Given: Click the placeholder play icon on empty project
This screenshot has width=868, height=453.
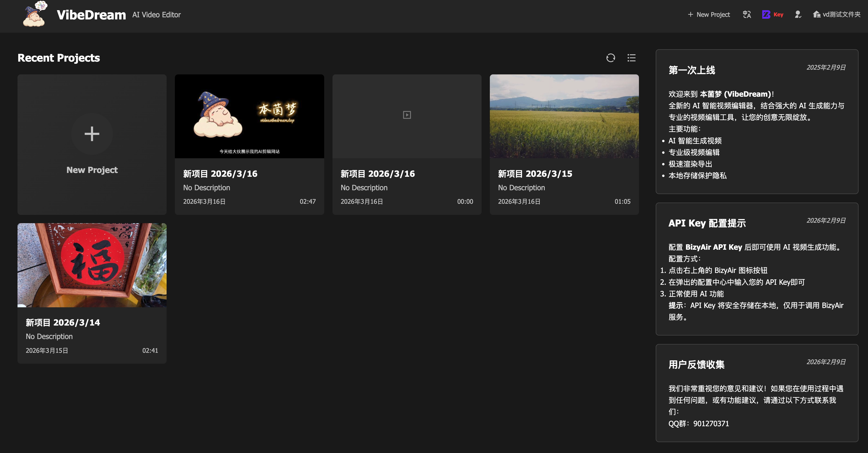Looking at the screenshot, I should 407,115.
